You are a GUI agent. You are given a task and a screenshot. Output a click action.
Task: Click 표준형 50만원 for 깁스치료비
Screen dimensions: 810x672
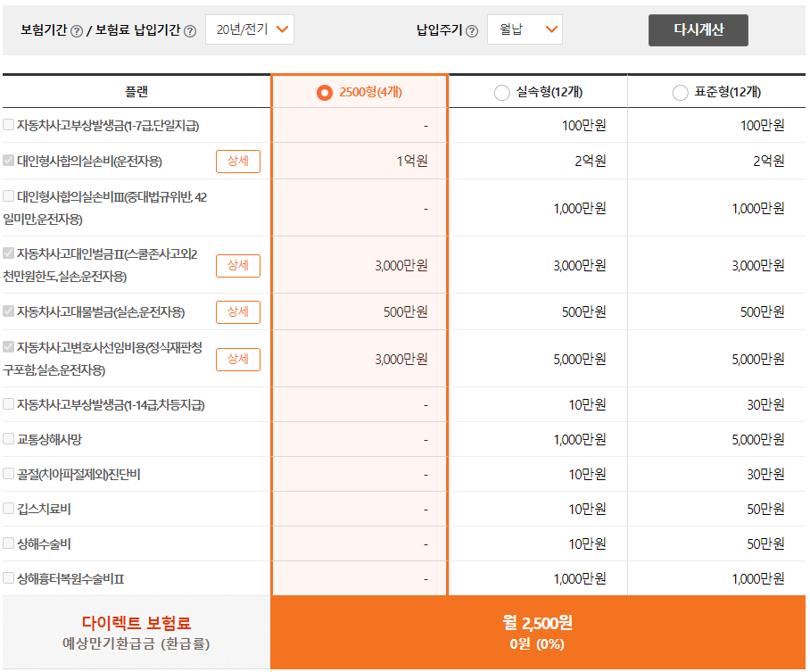765,510
